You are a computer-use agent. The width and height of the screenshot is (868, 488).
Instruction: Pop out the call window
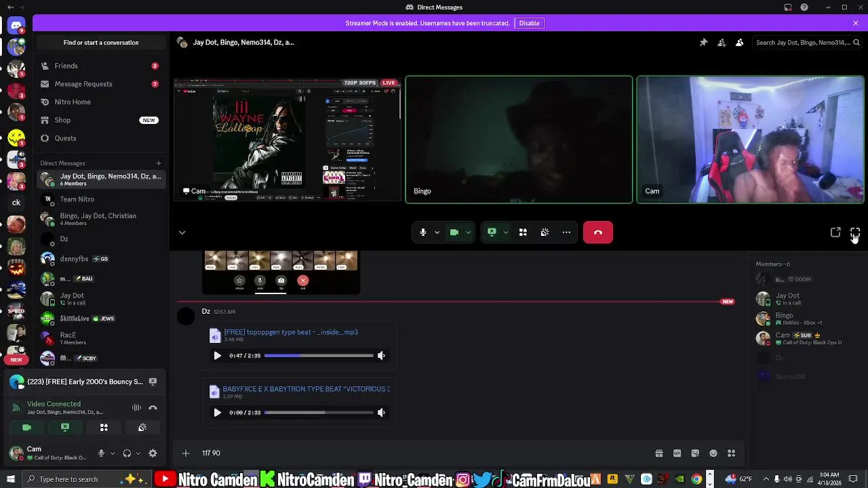pyautogui.click(x=835, y=232)
